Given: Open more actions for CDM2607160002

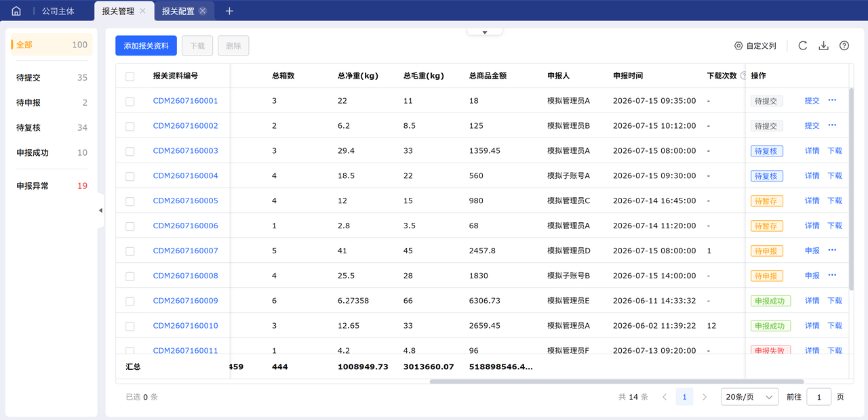Looking at the screenshot, I should 832,125.
